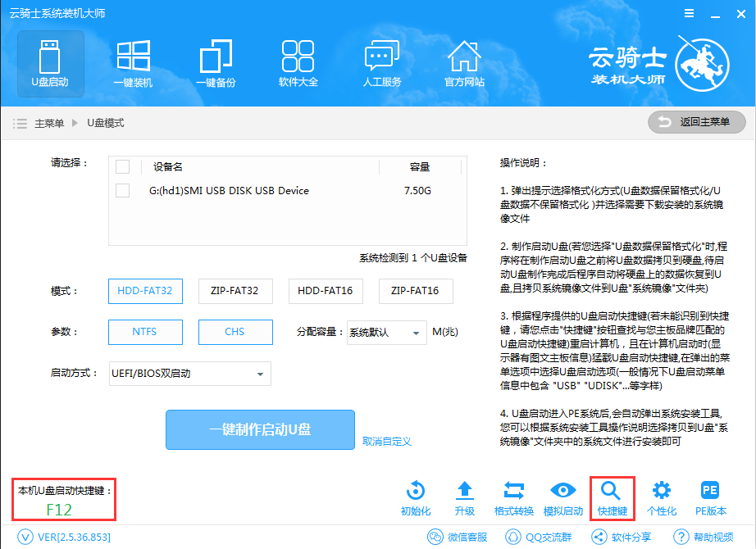
Task: Switch to HDD-FAT32 mode
Action: tap(145, 291)
